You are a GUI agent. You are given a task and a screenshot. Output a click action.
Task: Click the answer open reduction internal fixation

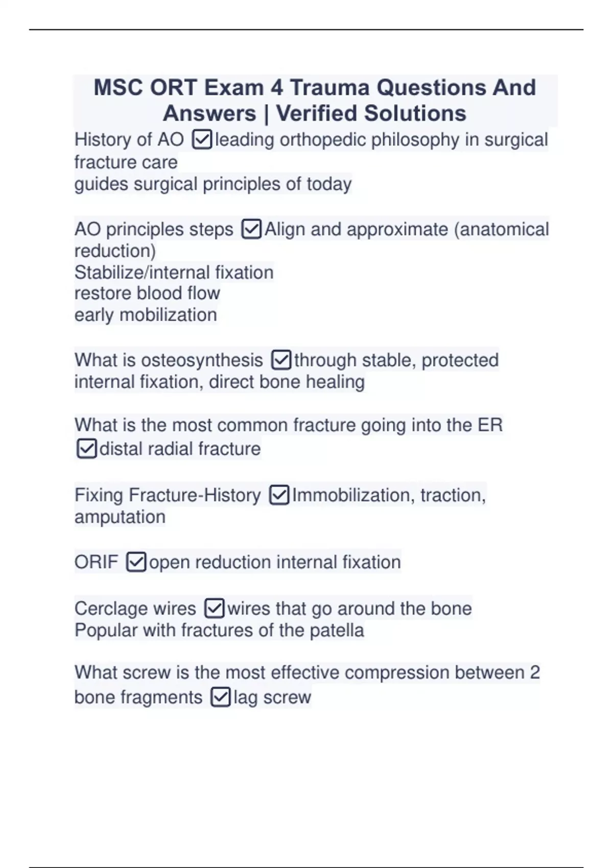click(x=275, y=562)
